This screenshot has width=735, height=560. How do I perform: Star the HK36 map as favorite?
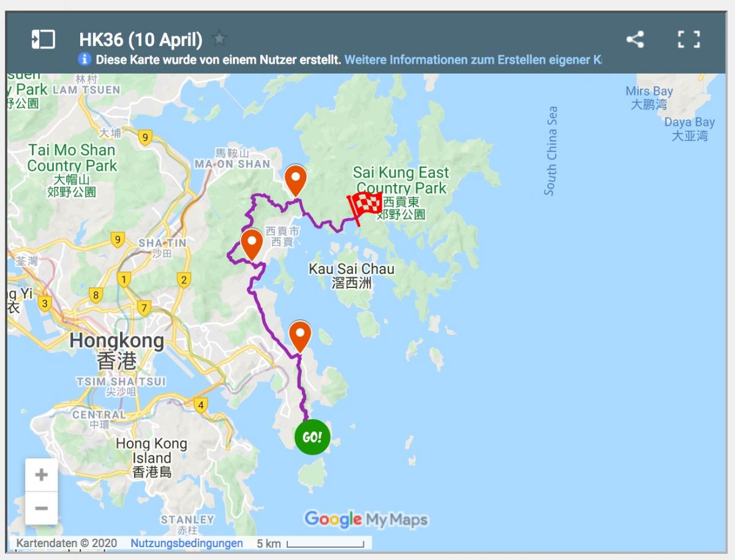(219, 39)
